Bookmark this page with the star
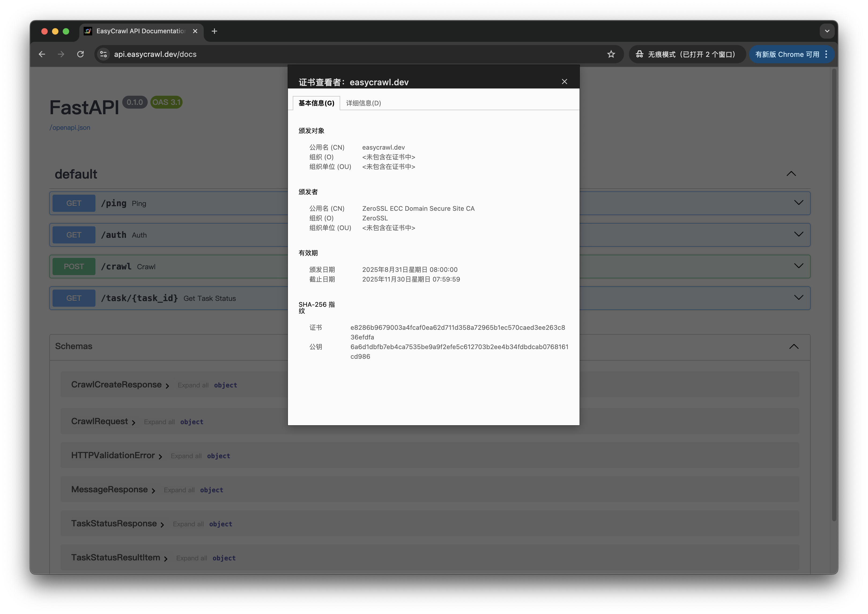The width and height of the screenshot is (868, 614). tap(611, 54)
